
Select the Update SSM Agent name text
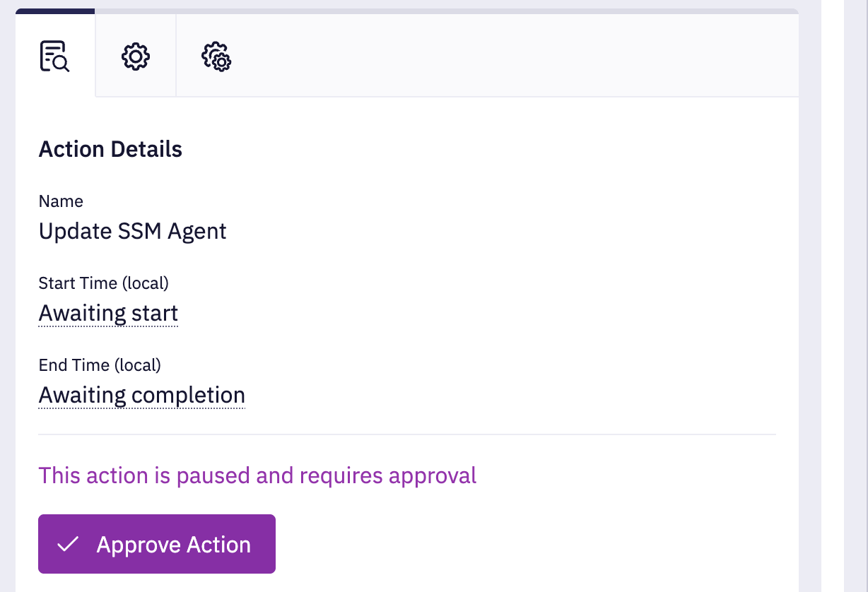(133, 231)
